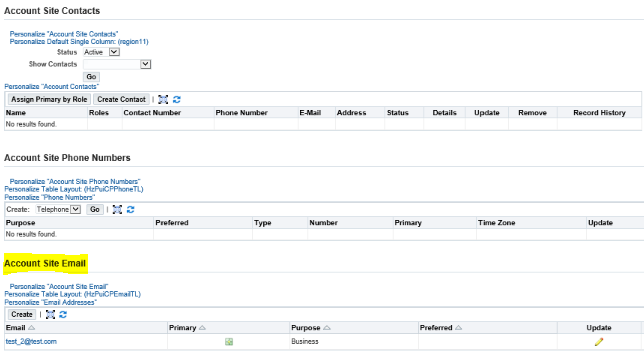Refresh the Phone Numbers table
Viewport: 644px width, 351px height.
131,210
